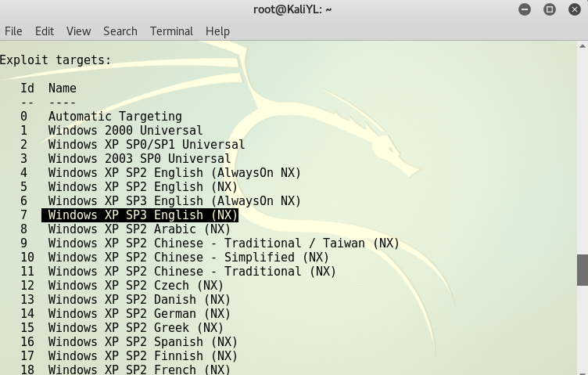Screen dimensions: 588x375
Task: Click 'Automatic Targeting' row
Action: click(x=101, y=117)
